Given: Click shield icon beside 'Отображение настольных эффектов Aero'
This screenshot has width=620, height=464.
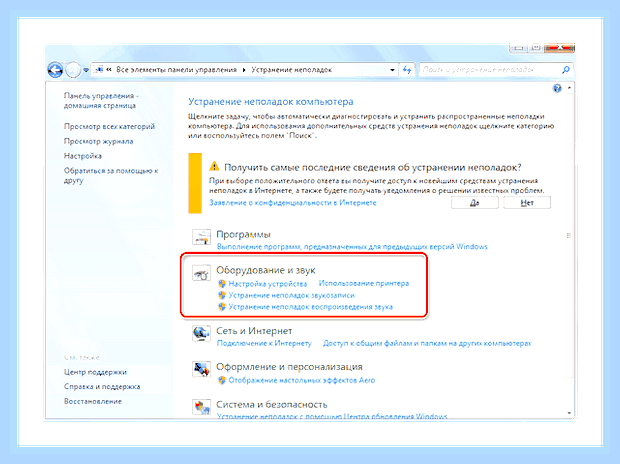Looking at the screenshot, I should click(222, 380).
